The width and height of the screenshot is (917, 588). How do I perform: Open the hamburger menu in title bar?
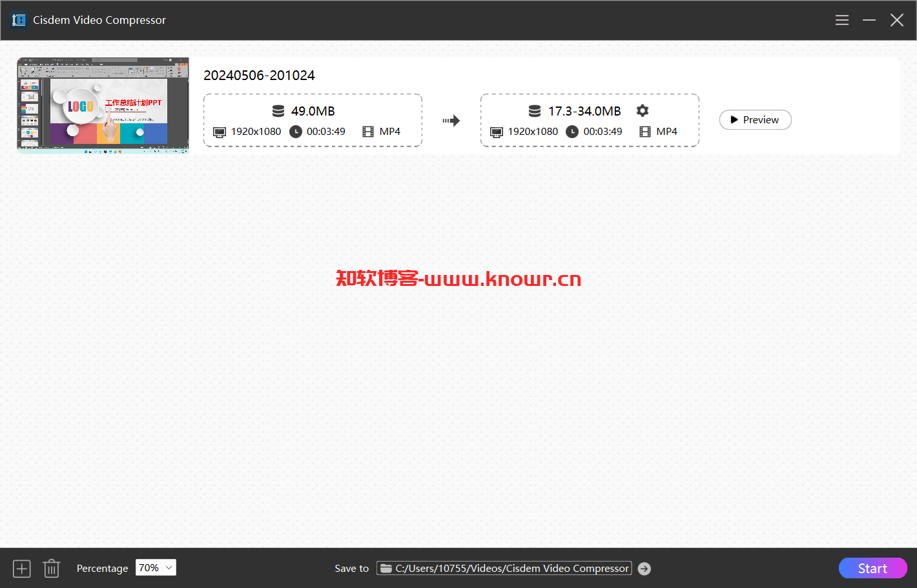(841, 20)
